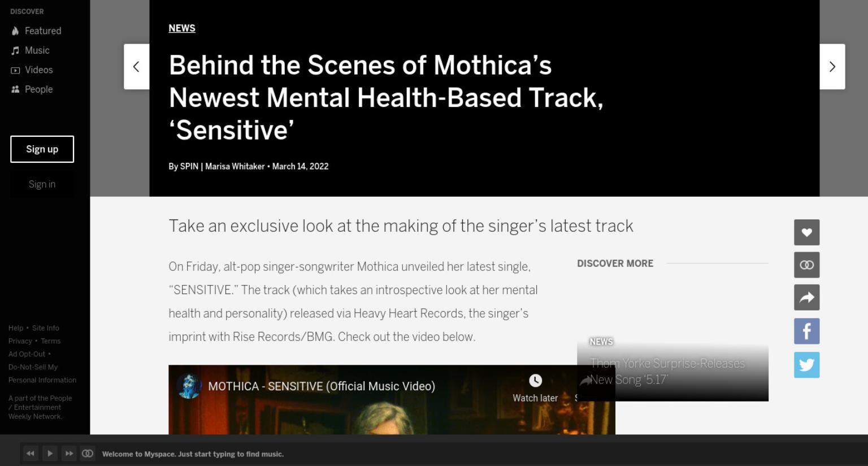Click the share arrow icon
The width and height of the screenshot is (868, 466).
click(806, 297)
